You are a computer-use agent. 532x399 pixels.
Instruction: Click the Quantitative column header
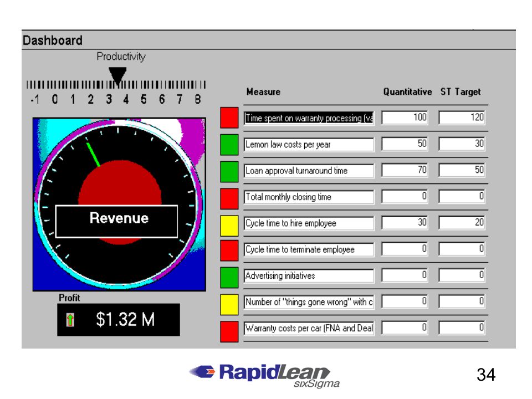point(407,92)
